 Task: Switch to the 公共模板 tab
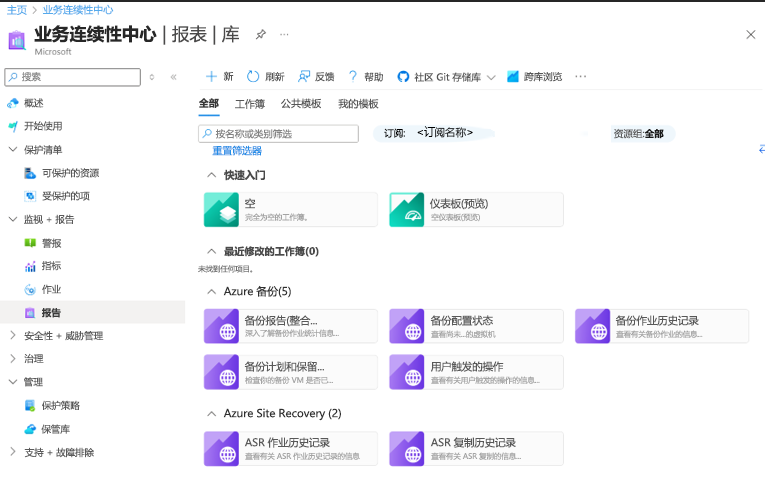301,103
